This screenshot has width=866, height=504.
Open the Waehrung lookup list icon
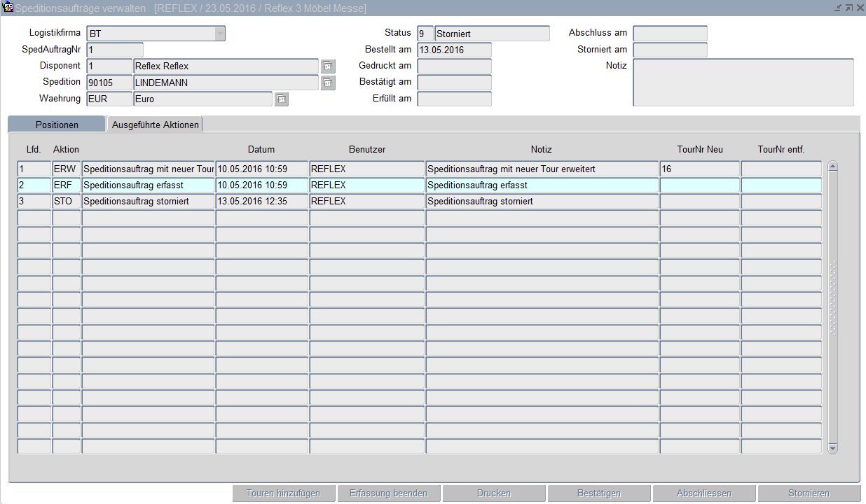[281, 99]
